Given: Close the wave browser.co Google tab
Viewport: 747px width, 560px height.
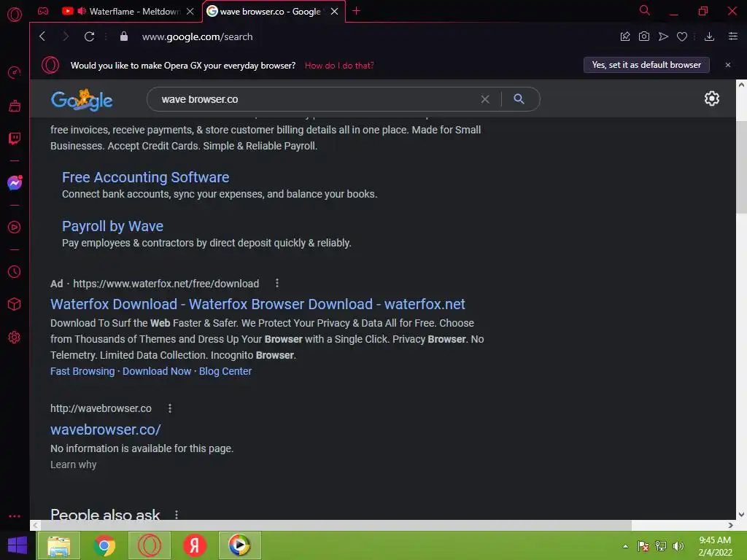Looking at the screenshot, I should point(334,11).
